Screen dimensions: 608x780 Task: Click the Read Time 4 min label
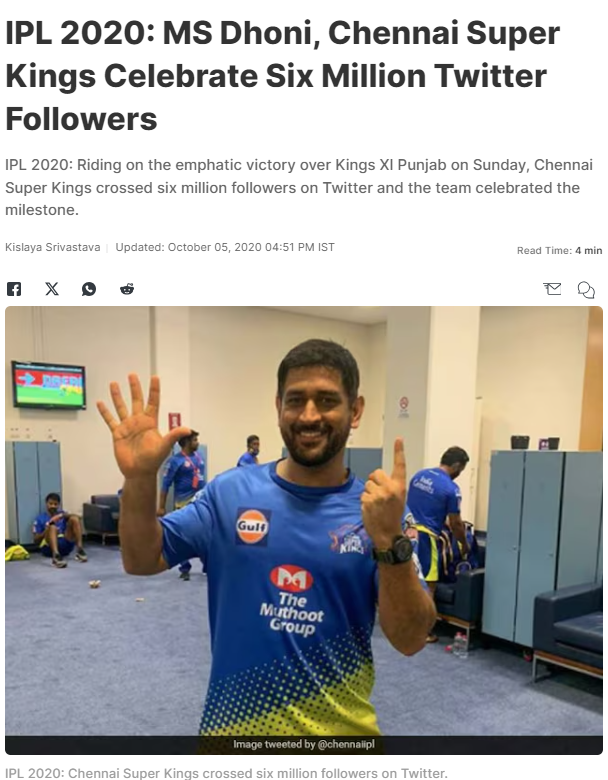point(560,250)
